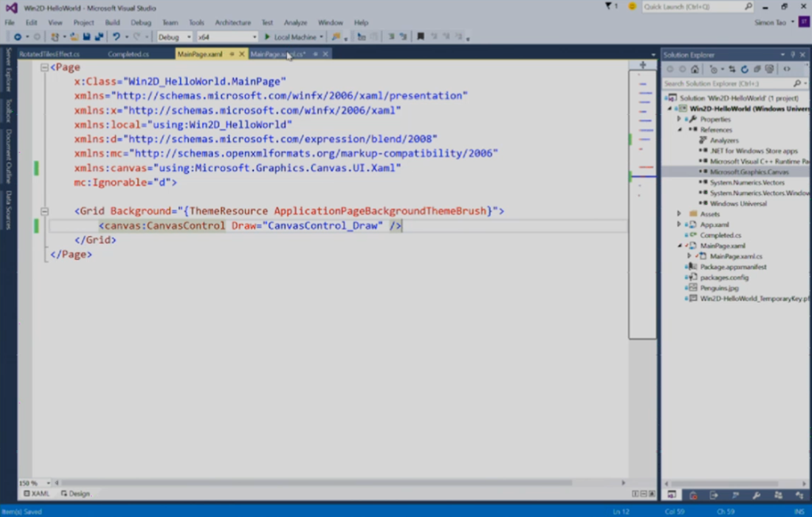Click the wrench Properties tab icon at bottom
The height and width of the screenshot is (517, 812).
pos(756,496)
